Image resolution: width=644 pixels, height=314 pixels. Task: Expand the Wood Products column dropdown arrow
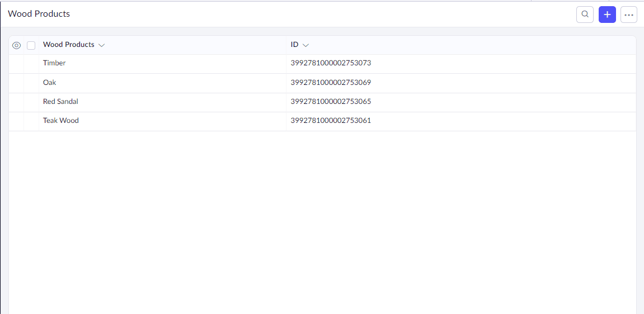click(x=101, y=45)
